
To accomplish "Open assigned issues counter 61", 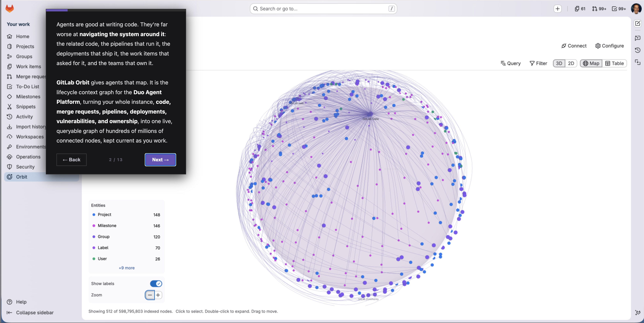I will (580, 9).
